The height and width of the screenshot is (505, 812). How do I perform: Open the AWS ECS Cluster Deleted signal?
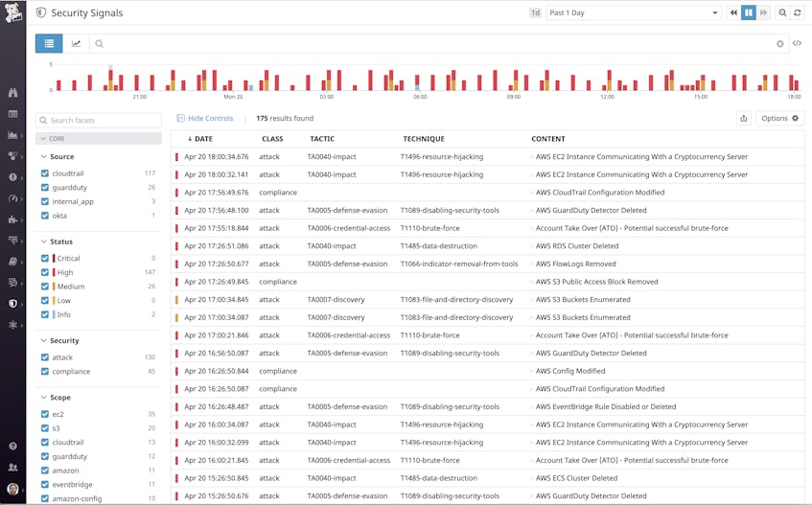pyautogui.click(x=488, y=478)
